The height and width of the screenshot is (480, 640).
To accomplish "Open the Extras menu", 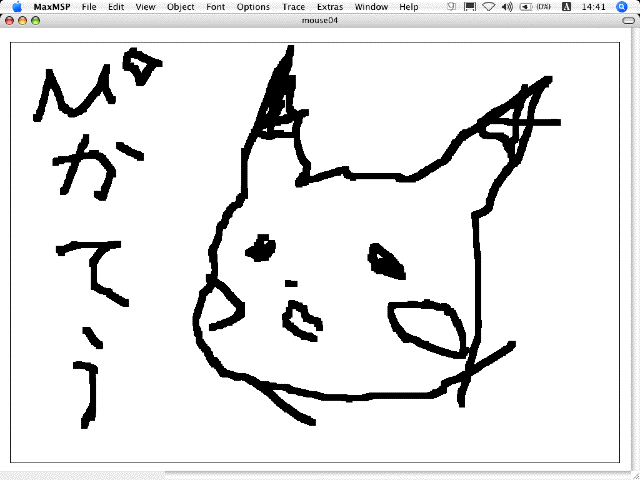I will pos(330,7).
